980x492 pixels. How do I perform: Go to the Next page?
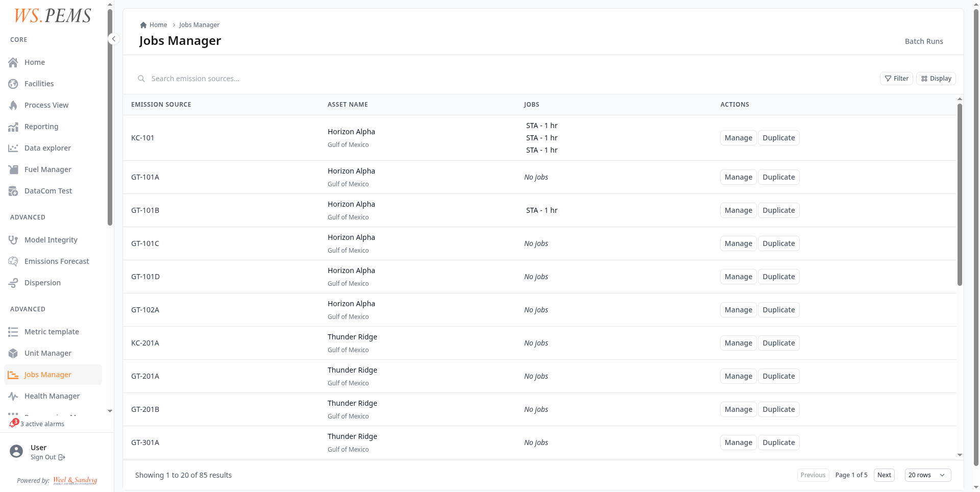click(884, 475)
